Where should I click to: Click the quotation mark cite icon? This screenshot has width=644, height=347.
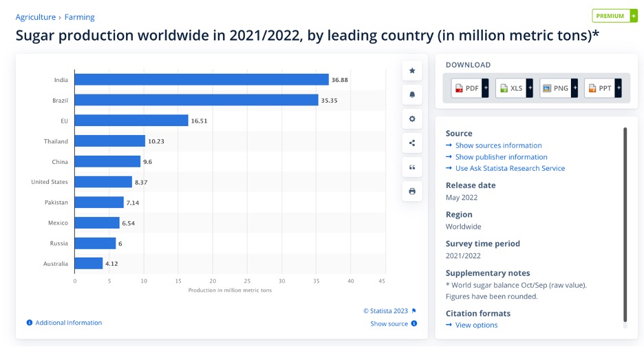point(412,167)
